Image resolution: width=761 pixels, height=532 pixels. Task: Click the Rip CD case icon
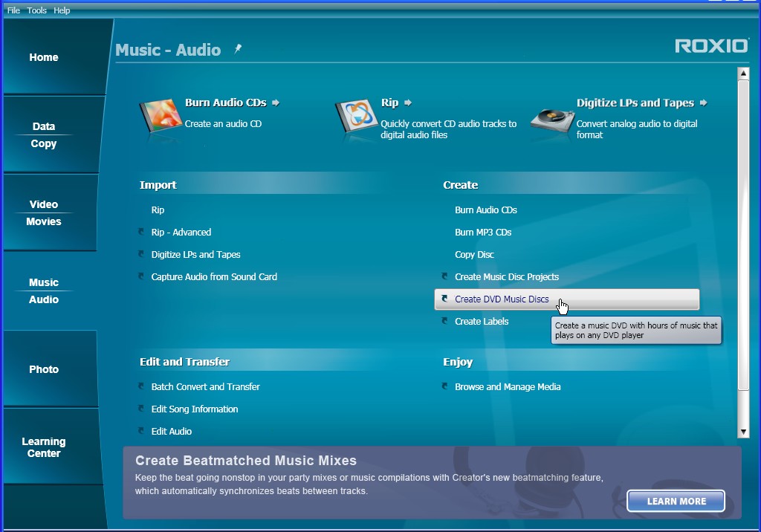click(x=357, y=116)
